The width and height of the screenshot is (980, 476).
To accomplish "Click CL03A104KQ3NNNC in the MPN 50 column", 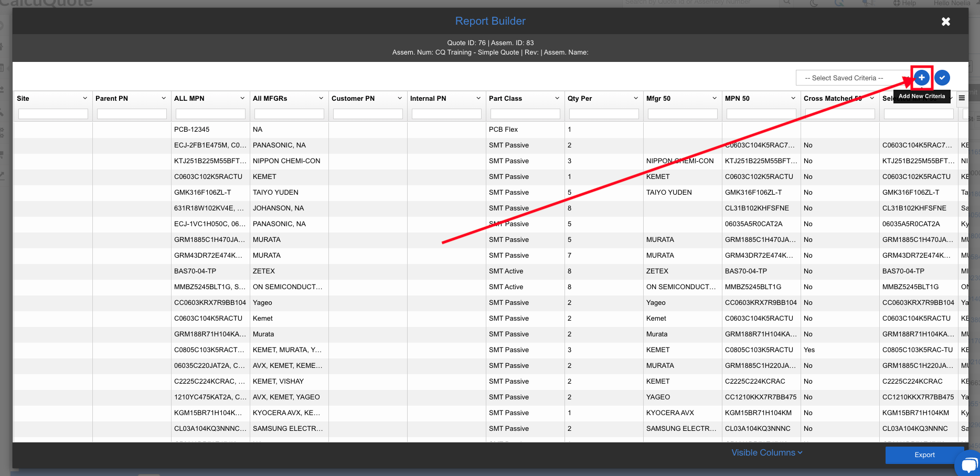I will [761, 429].
